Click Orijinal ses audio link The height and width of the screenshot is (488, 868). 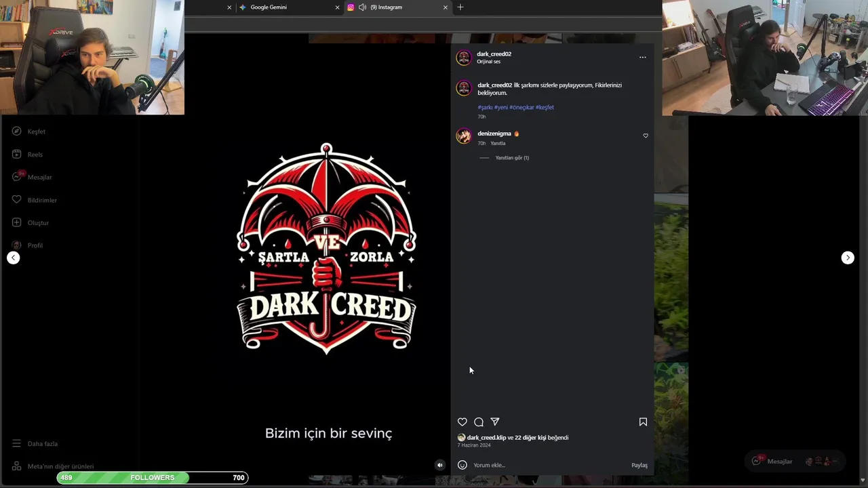coord(488,62)
